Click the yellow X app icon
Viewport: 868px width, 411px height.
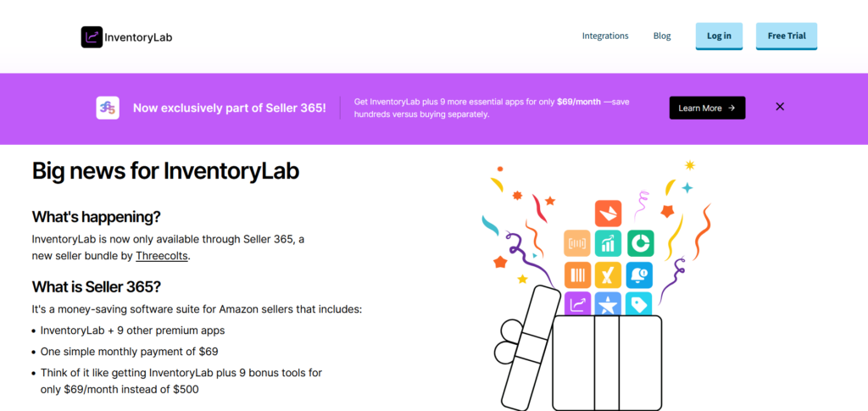point(608,275)
